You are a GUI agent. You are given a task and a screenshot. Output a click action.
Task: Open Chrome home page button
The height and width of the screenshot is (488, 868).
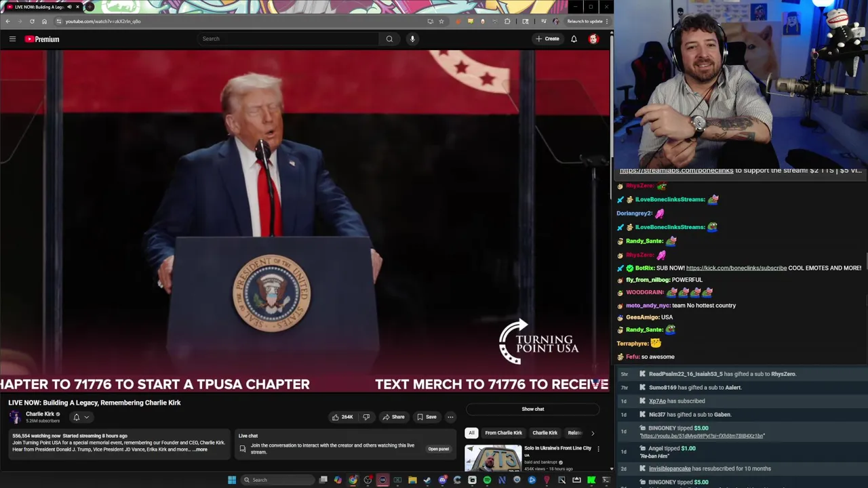44,21
